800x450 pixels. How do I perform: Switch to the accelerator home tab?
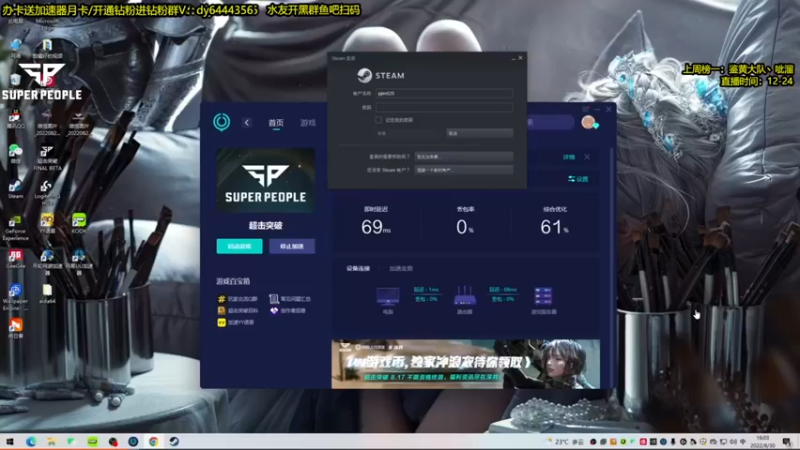click(x=276, y=123)
